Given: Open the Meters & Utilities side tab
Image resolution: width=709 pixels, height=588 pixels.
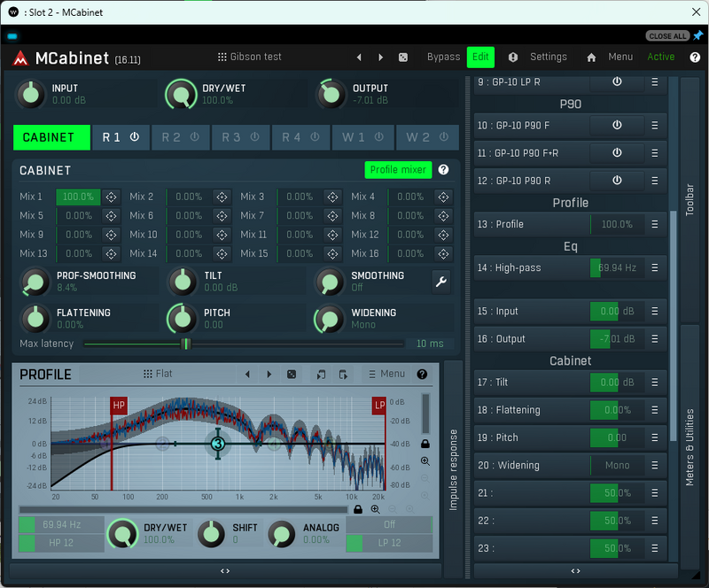Looking at the screenshot, I should [690, 447].
